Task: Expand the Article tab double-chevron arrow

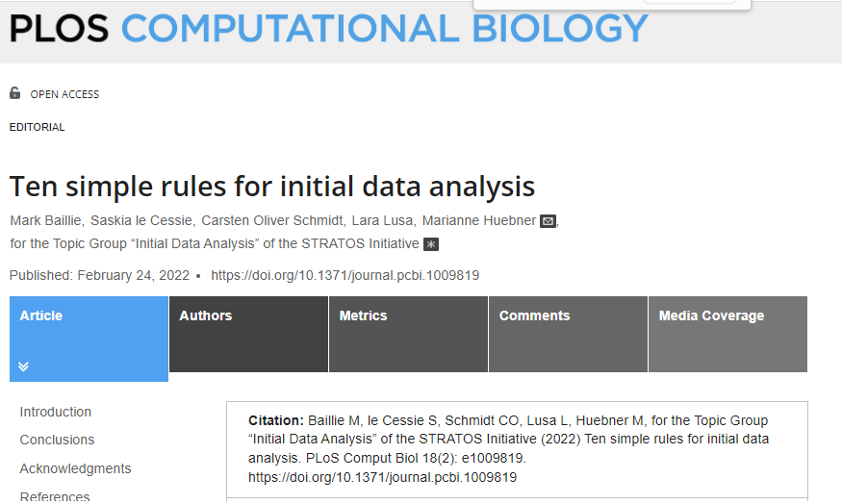Action: [x=24, y=366]
